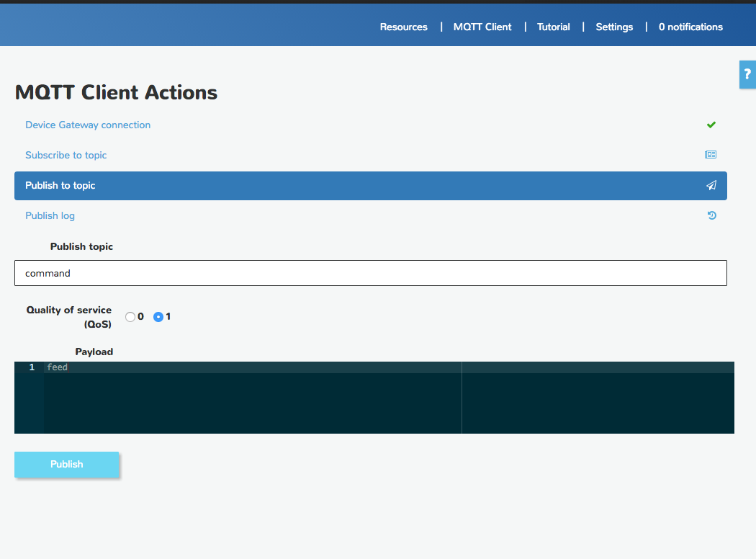Click the paper plane icon in Publish row

[711, 186]
